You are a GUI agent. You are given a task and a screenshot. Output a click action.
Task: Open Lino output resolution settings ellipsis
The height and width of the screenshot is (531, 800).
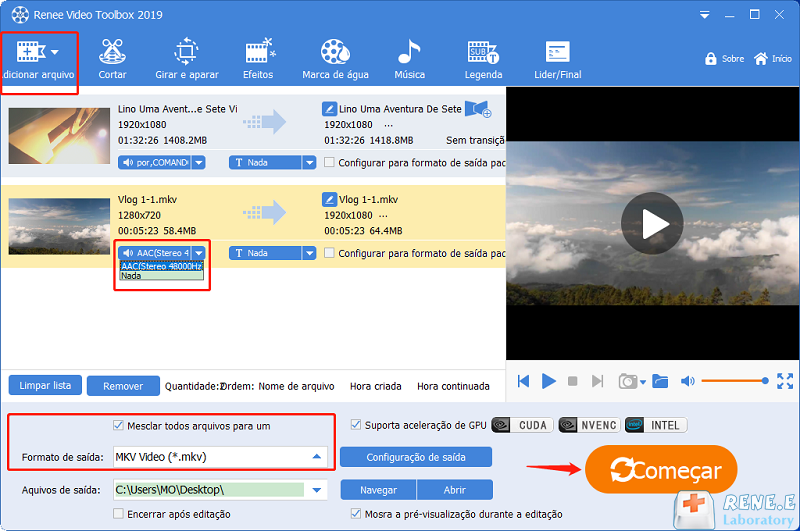click(x=388, y=125)
